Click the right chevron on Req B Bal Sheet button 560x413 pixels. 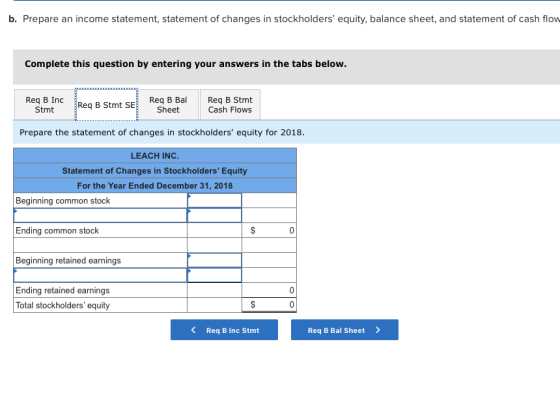tap(378, 330)
